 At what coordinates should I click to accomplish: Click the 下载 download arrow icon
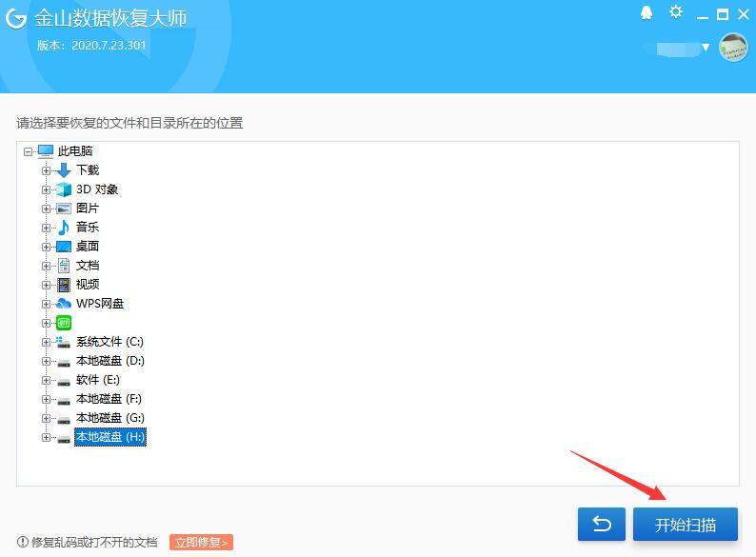pos(64,170)
